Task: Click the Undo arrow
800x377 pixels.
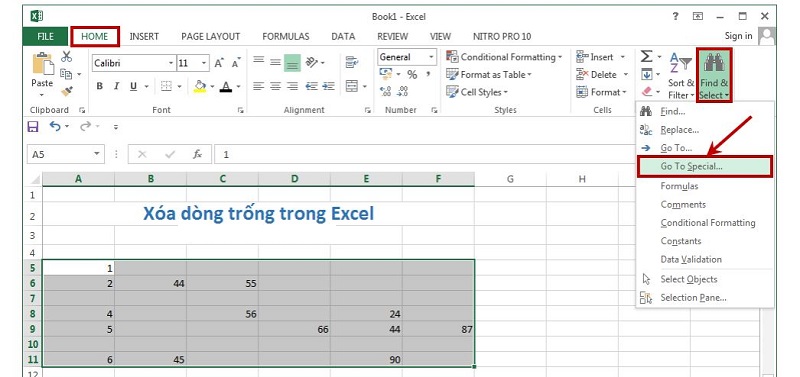Action: pos(56,126)
